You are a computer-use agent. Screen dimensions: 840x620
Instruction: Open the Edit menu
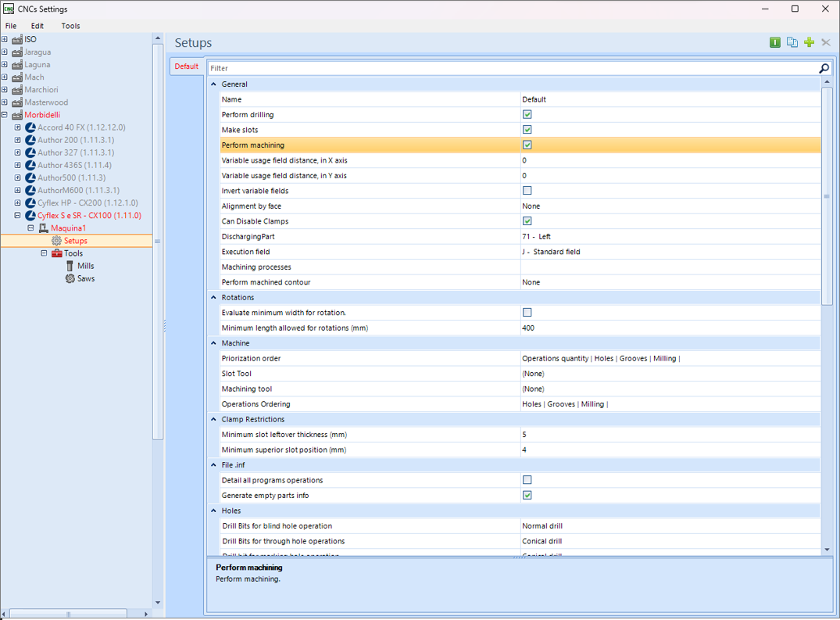click(x=37, y=26)
